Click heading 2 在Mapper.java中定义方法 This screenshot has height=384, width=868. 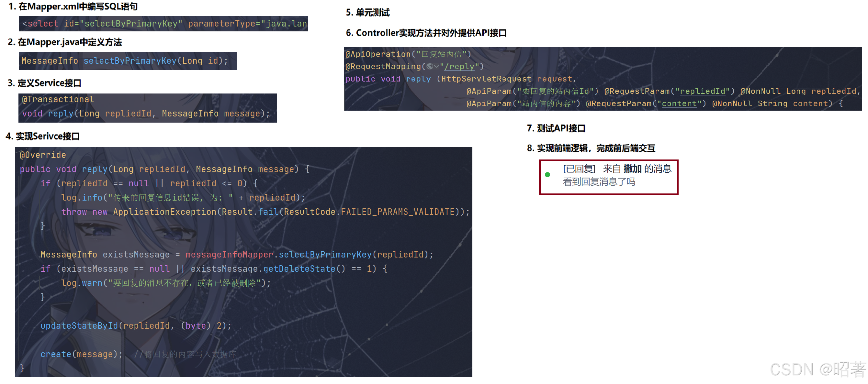65,42
